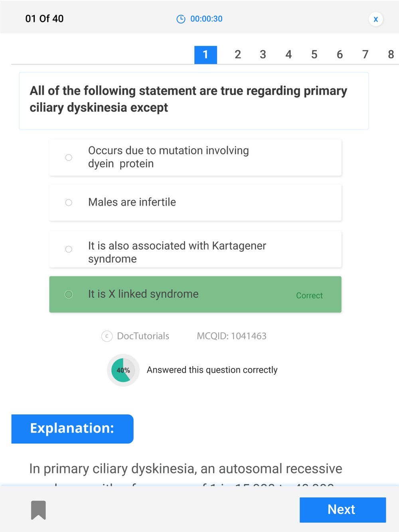Navigate to question 6
The image size is (399, 532).
340,55
